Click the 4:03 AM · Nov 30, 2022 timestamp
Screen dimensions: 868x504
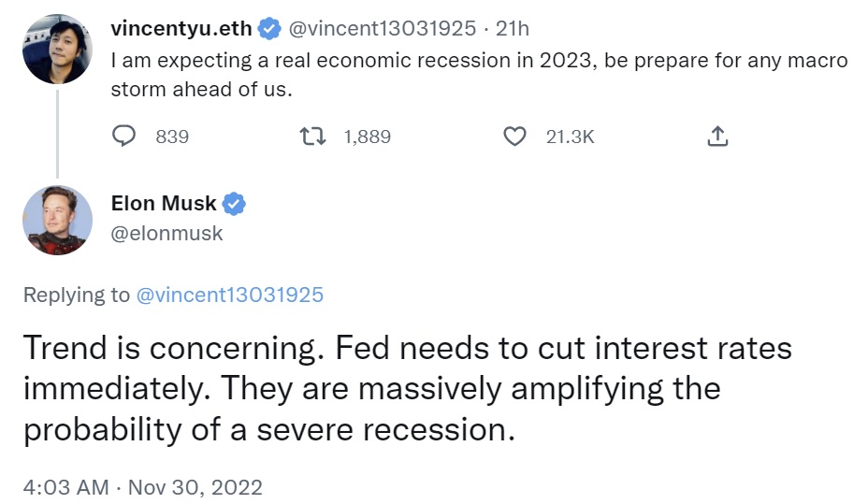143,487
